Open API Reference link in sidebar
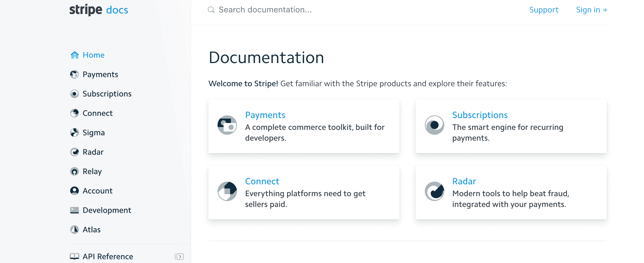This screenshot has width=644, height=263. click(108, 257)
